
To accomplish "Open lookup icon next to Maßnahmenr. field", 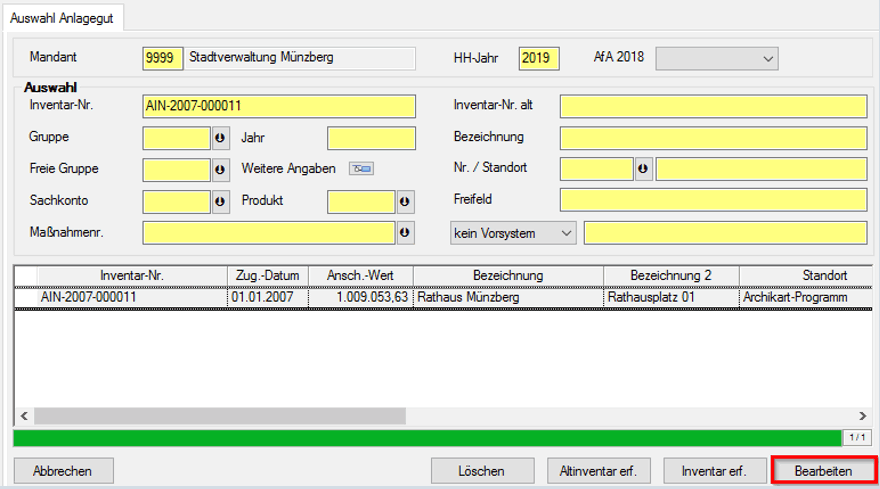I will pos(405,233).
